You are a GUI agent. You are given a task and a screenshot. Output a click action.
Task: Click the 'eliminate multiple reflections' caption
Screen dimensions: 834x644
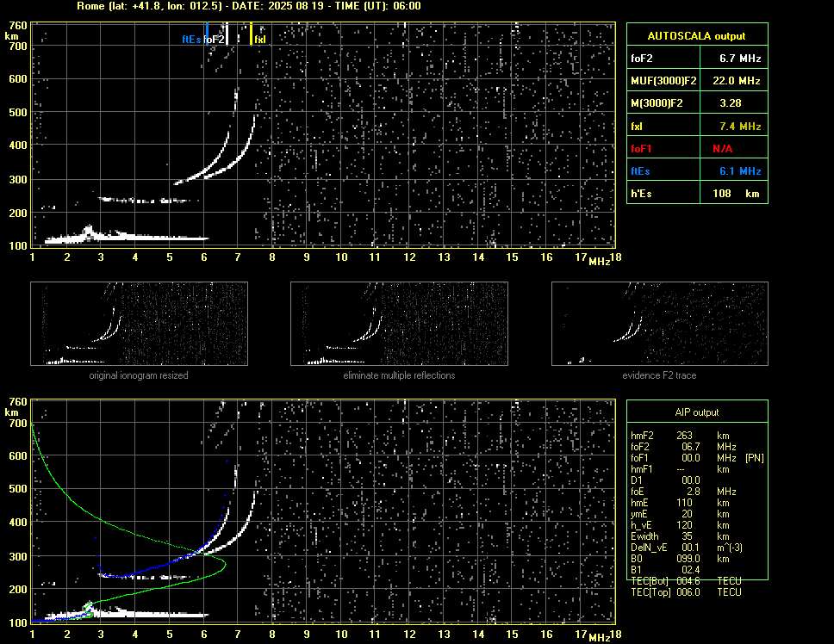pyautogui.click(x=399, y=375)
